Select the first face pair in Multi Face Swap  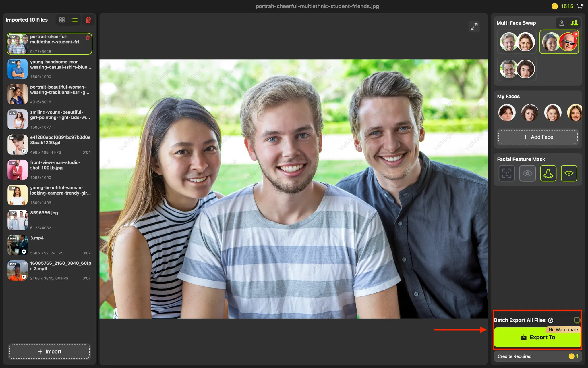pos(517,42)
